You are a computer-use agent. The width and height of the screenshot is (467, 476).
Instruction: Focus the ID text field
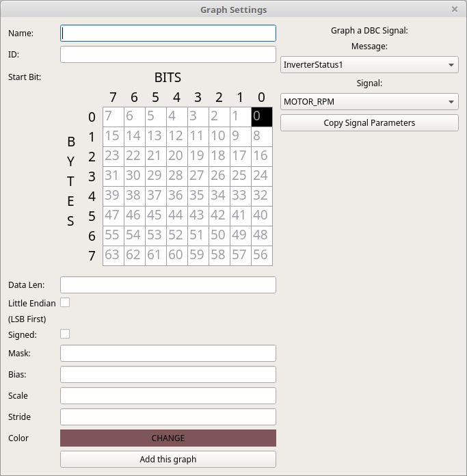(168, 54)
